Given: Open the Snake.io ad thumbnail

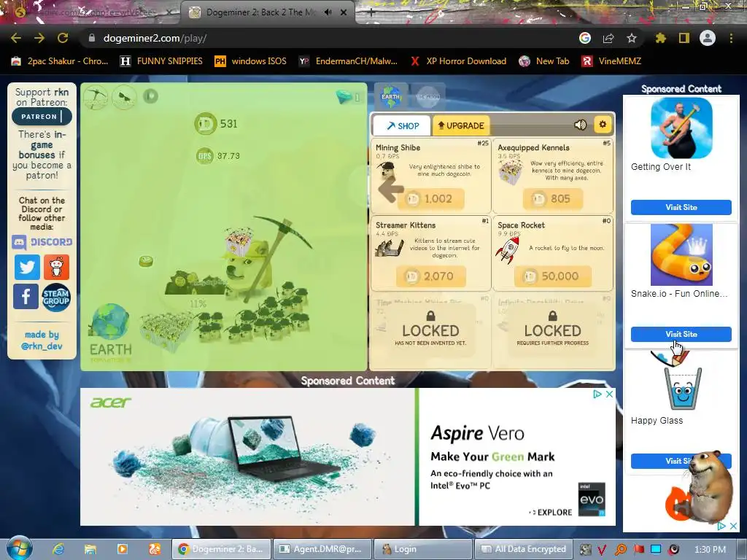Looking at the screenshot, I should point(681,254).
